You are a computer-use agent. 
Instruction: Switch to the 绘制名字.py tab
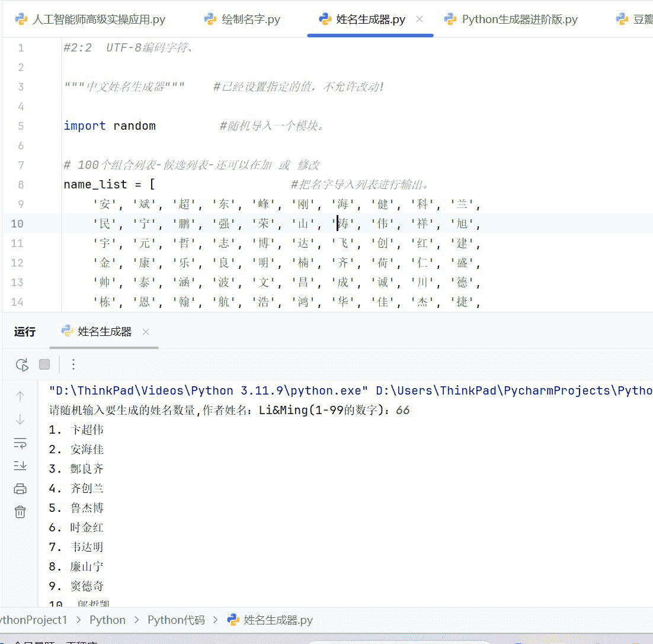[242, 19]
